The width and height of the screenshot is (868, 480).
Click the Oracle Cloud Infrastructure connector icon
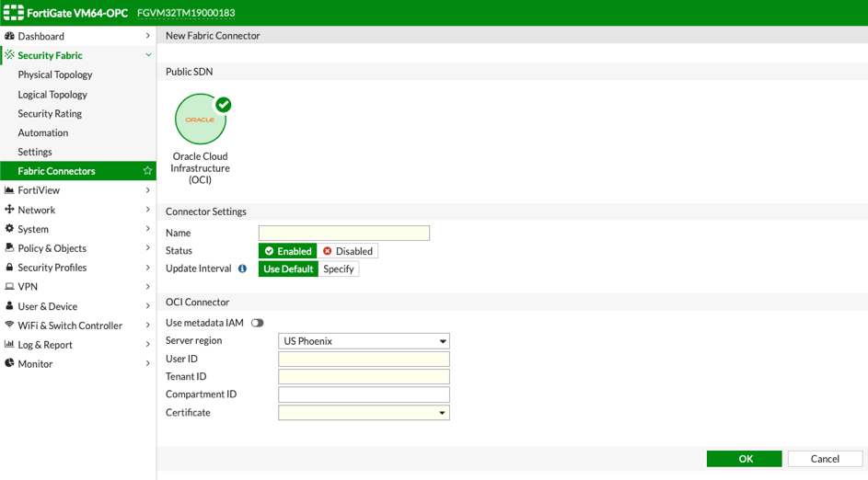click(201, 120)
